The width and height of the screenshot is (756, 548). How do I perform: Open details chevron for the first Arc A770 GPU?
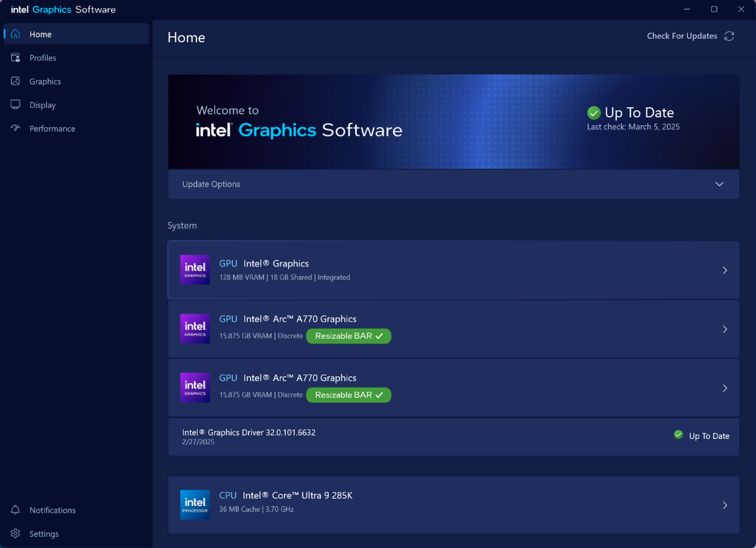click(x=725, y=329)
